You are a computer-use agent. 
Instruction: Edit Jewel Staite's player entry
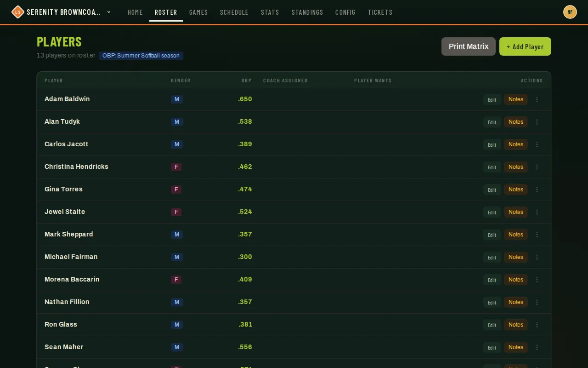492,212
